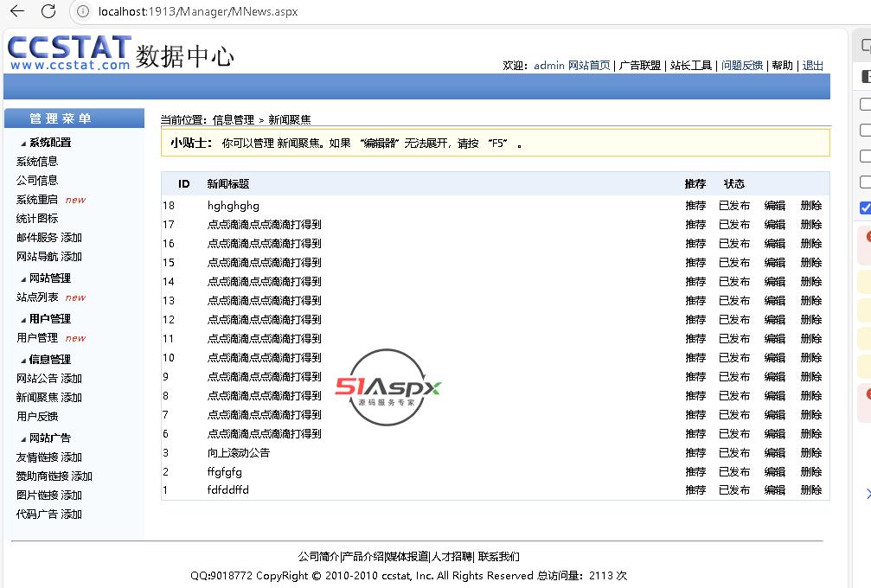This screenshot has width=871, height=588.
Task: Open 产品介绍 footer link
Action: pos(362,556)
